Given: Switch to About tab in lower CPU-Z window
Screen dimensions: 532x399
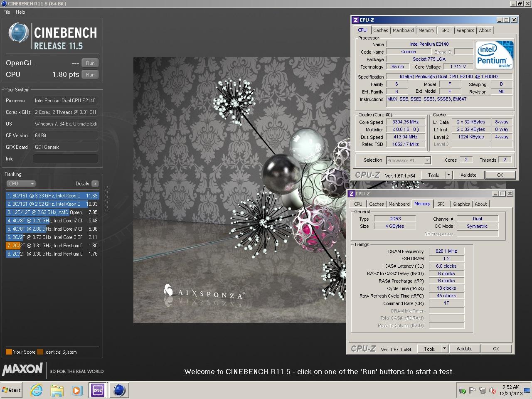Looking at the screenshot, I should [481, 204].
